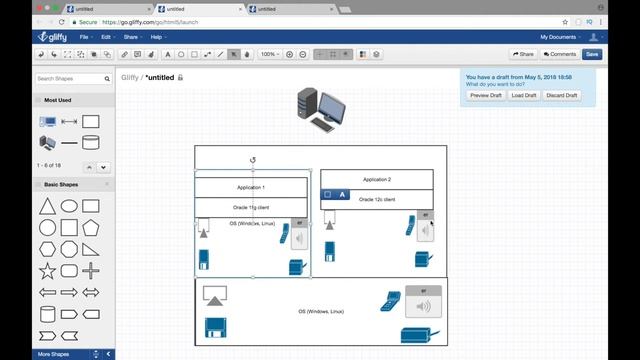Show next Most Used shapes page

[x=103, y=167]
